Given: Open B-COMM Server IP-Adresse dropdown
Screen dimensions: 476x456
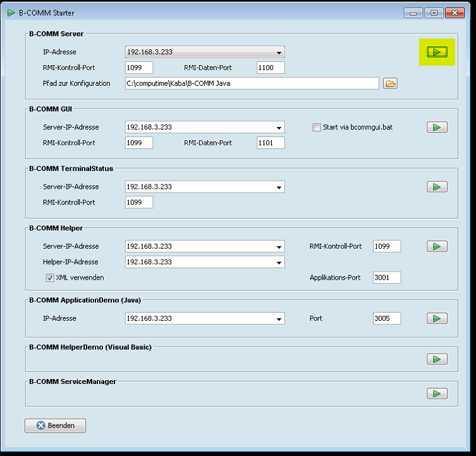Looking at the screenshot, I should tap(205, 52).
